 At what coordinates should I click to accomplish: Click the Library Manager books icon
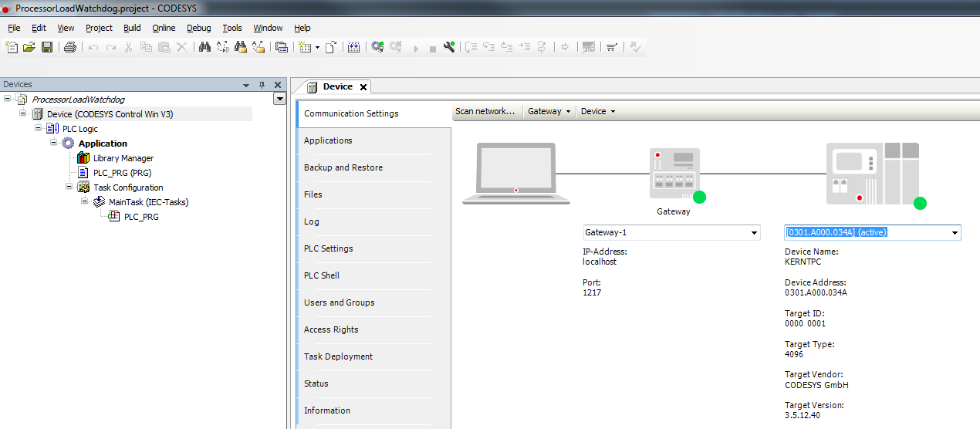coord(83,158)
